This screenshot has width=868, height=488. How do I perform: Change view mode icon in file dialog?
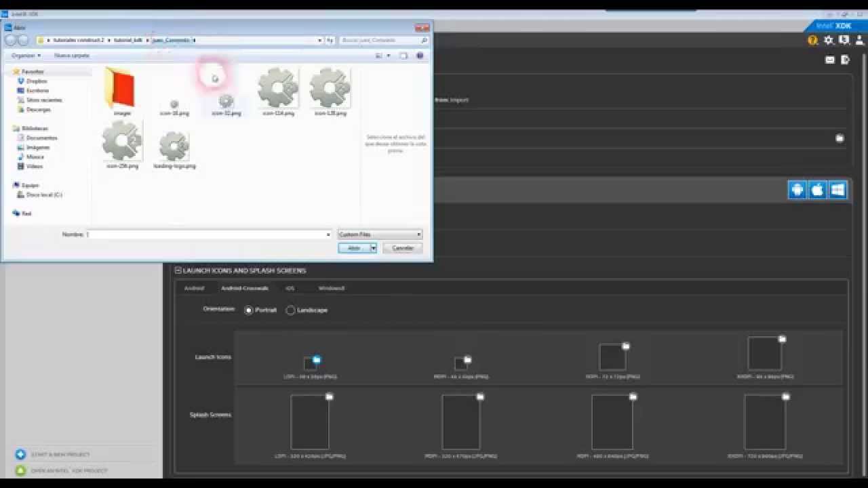pos(379,56)
